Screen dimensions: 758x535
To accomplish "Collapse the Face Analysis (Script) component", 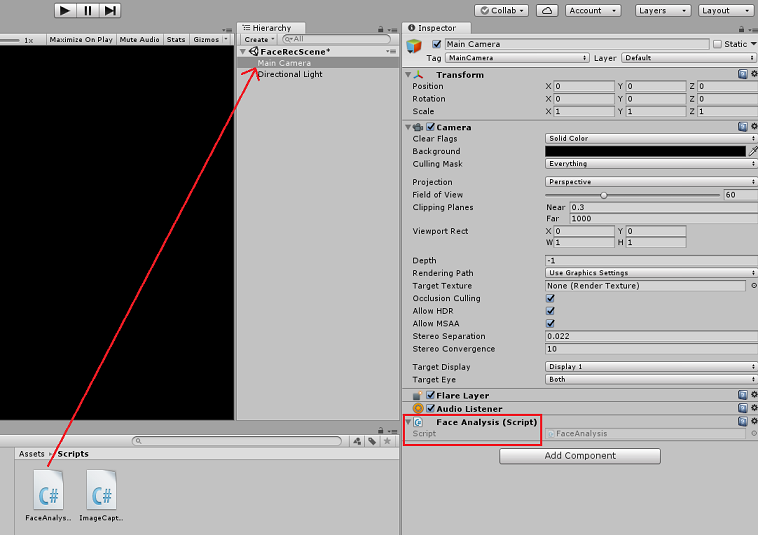I will (408, 422).
